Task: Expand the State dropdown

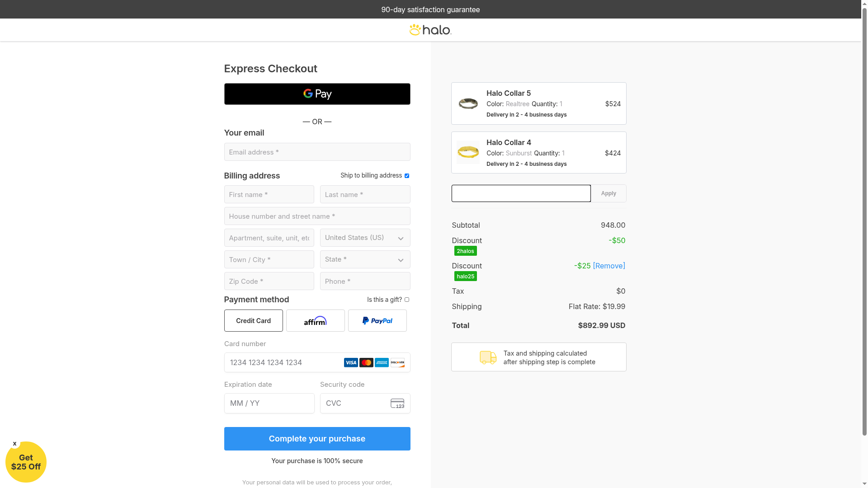Action: (x=365, y=259)
